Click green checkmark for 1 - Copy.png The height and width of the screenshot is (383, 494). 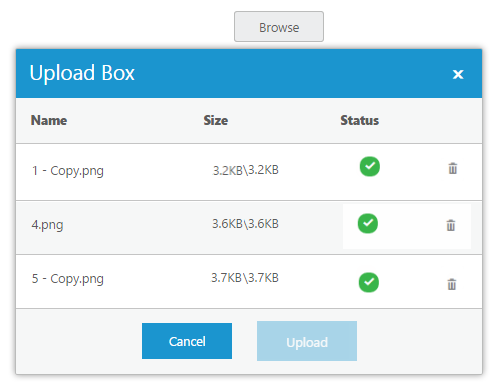tap(370, 166)
